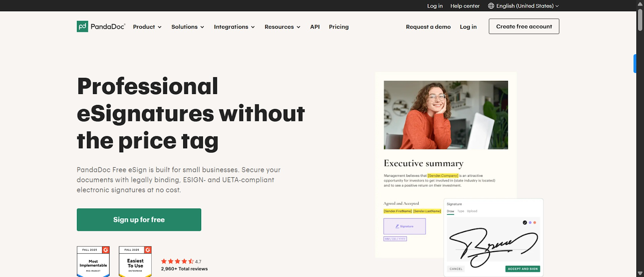Click the Cancel button in signature panel

(x=456, y=269)
